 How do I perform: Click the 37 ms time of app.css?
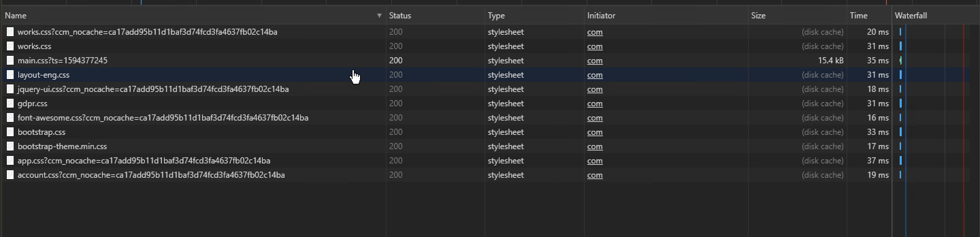878,160
